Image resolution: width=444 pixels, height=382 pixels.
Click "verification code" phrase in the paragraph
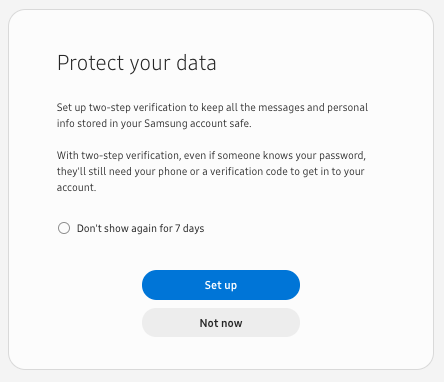(x=249, y=171)
